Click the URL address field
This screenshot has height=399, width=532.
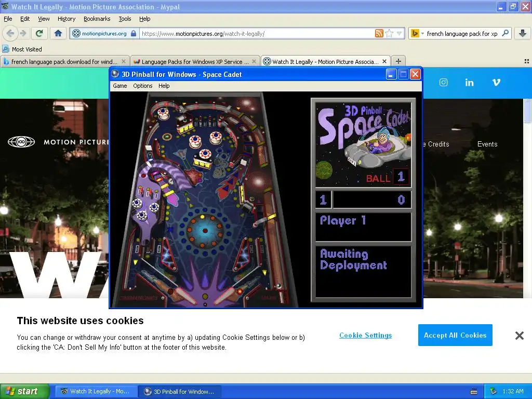coord(257,33)
